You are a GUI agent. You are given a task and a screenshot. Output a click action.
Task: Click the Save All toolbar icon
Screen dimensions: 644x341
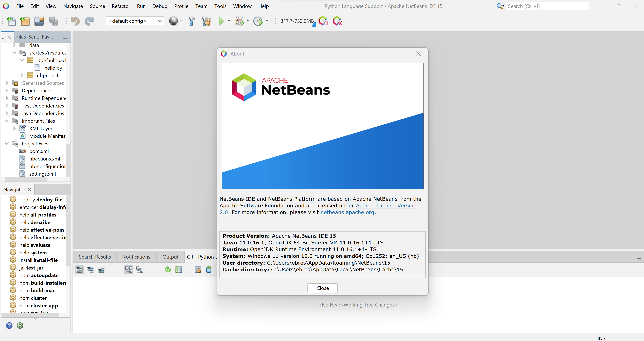point(54,21)
